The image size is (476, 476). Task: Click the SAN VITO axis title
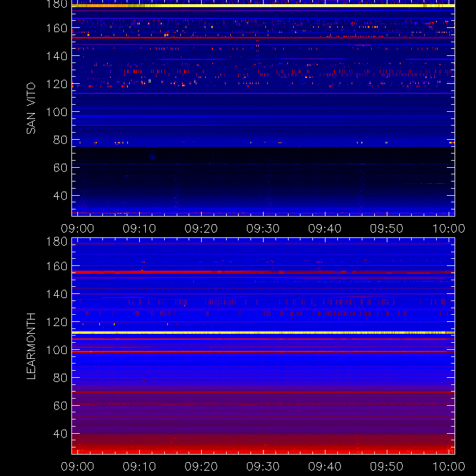[x=32, y=108]
